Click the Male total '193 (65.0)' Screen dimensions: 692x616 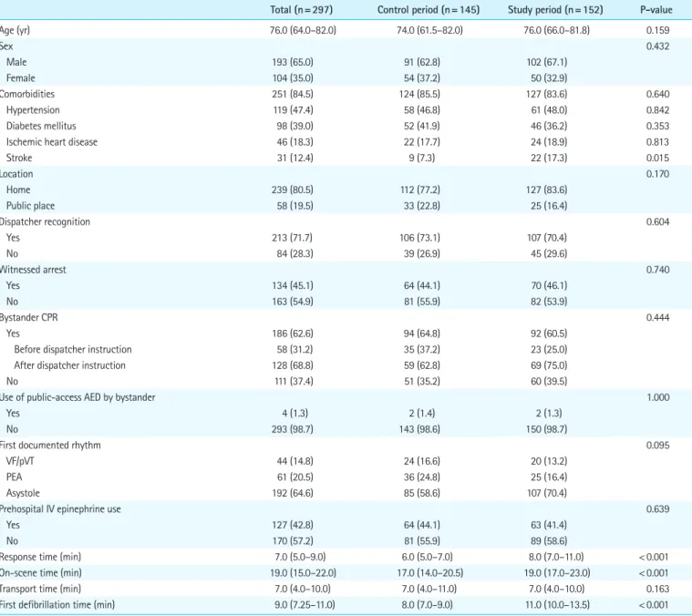(293, 62)
